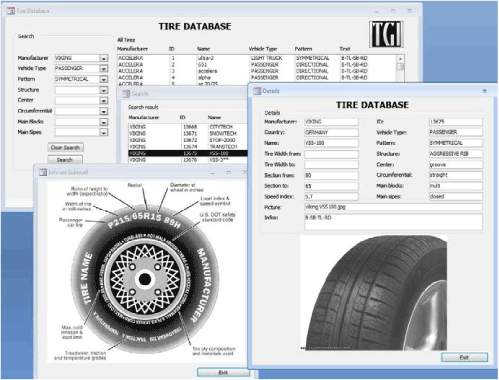Select the VSS-100 row in search results

tap(188, 153)
